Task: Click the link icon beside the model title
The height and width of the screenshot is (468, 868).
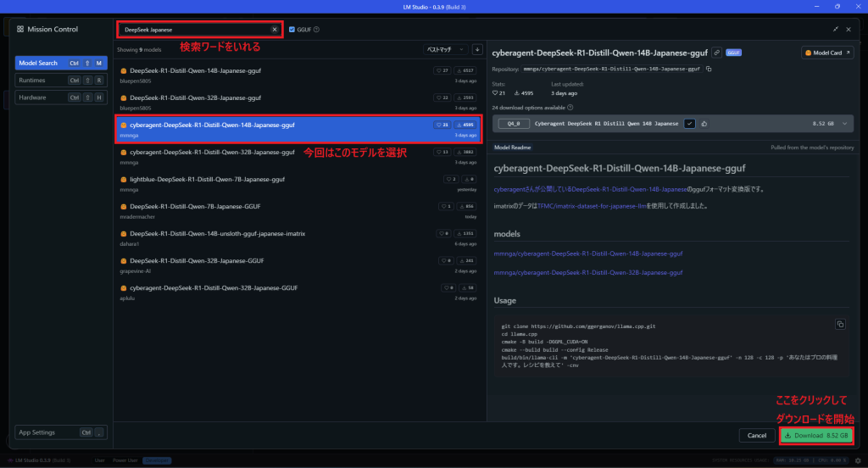Action: [716, 52]
